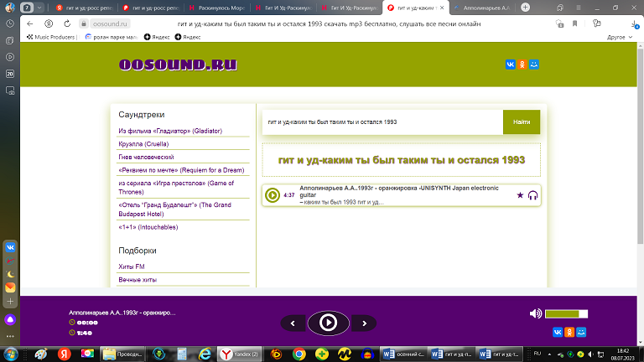Screen dimensions: 644x362
Task: Go back with browser back arrow
Action: tap(29, 23)
